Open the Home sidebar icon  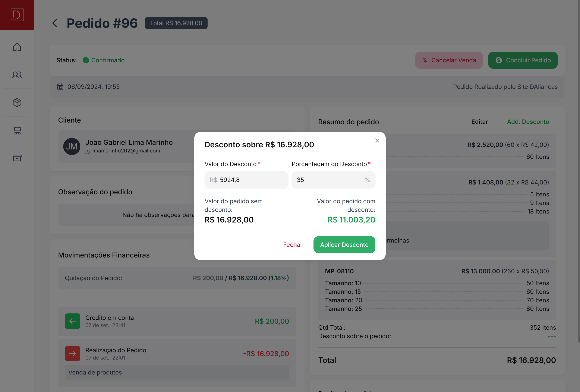point(17,47)
